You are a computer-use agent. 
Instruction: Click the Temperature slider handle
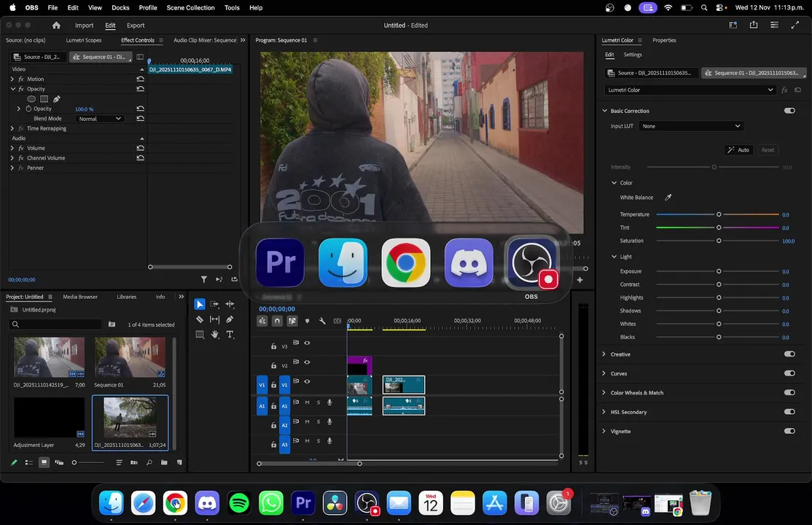pyautogui.click(x=719, y=214)
